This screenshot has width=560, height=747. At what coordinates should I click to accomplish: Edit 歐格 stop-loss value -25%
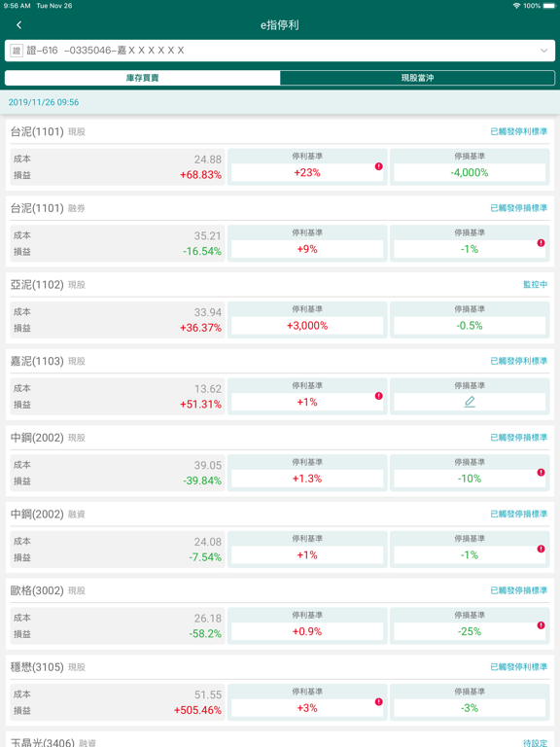click(470, 631)
